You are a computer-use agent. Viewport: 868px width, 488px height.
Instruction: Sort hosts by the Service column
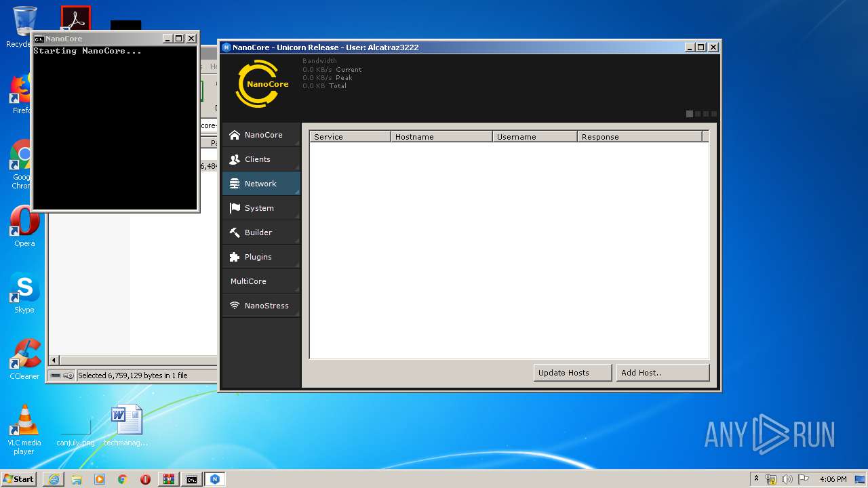[351, 137]
